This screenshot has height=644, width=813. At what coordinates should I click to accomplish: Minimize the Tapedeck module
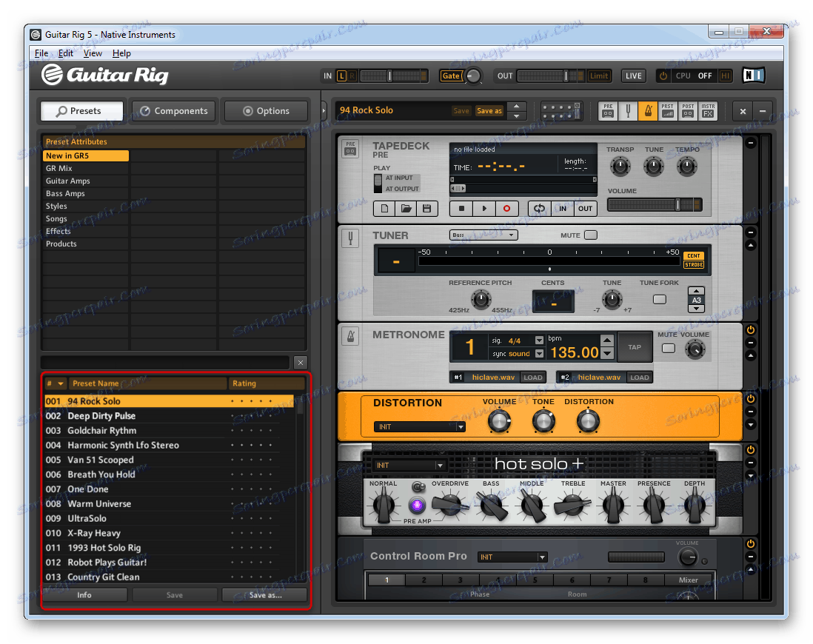[x=750, y=143]
